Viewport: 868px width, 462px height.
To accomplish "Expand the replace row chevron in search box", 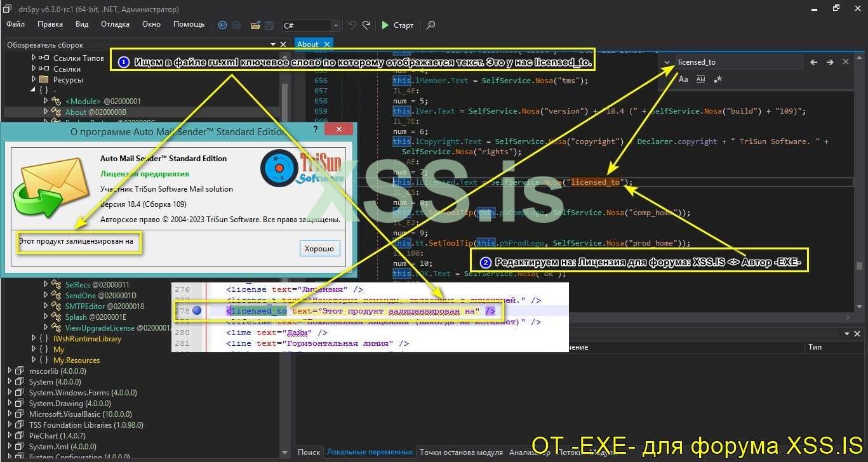I will (x=667, y=62).
